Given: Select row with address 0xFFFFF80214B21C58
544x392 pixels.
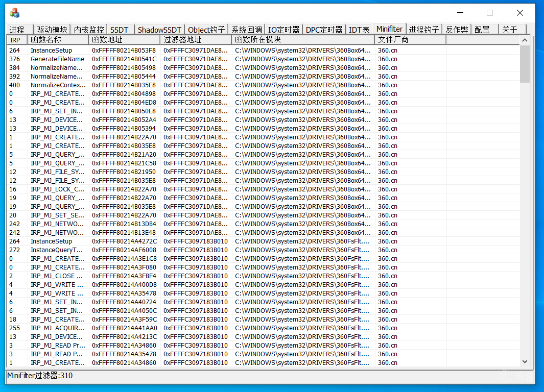Looking at the screenshot, I should (x=263, y=163).
